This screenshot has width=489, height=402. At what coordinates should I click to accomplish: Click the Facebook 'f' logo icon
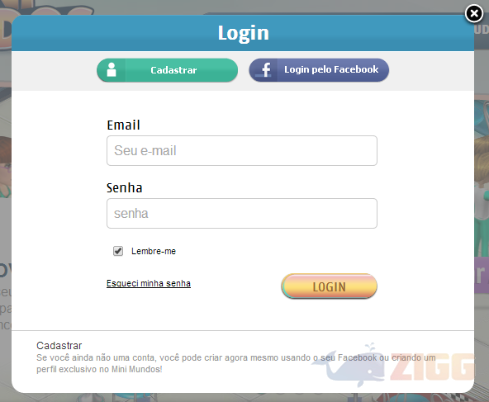click(266, 70)
